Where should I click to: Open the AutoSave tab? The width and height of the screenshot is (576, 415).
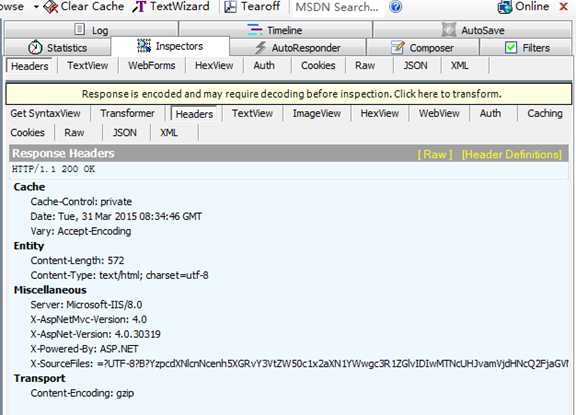click(472, 30)
